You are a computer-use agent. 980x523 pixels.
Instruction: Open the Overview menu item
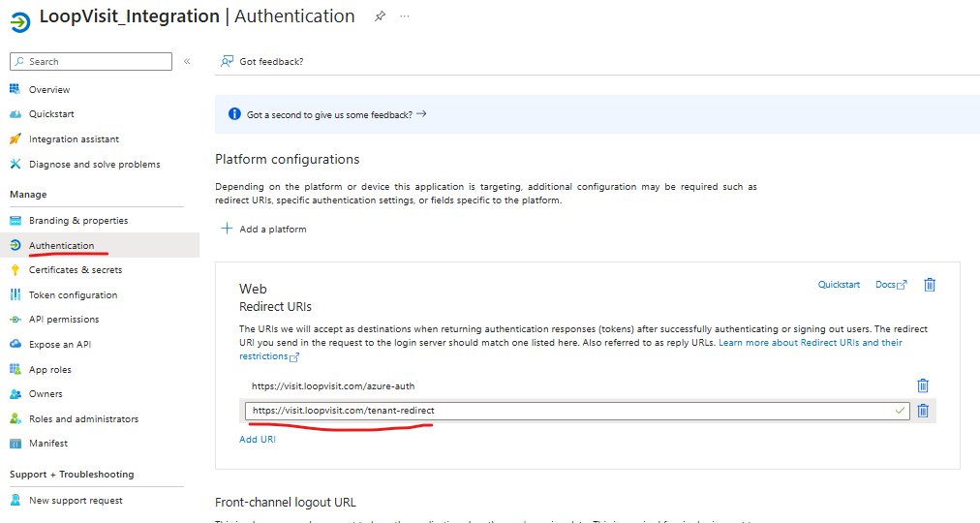(x=49, y=89)
